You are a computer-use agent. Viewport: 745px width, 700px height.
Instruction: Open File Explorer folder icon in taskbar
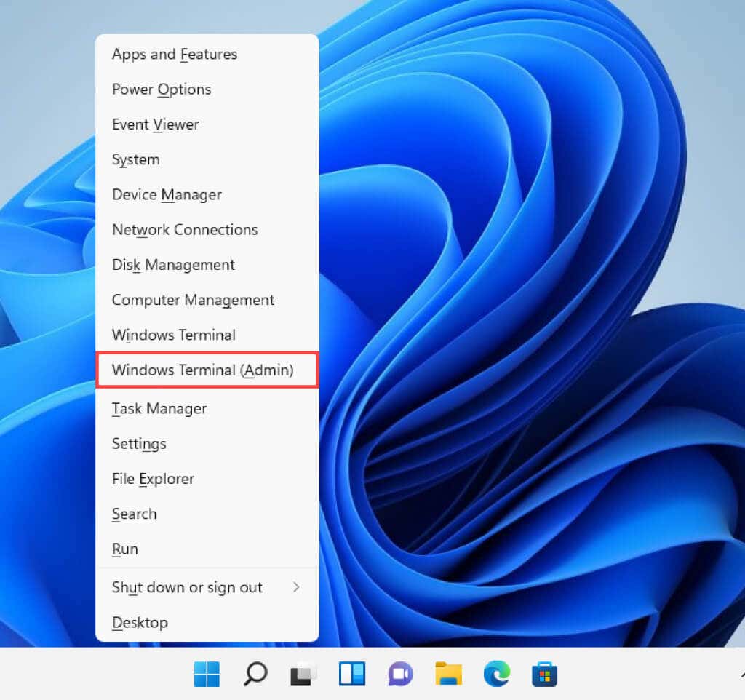pos(449,674)
